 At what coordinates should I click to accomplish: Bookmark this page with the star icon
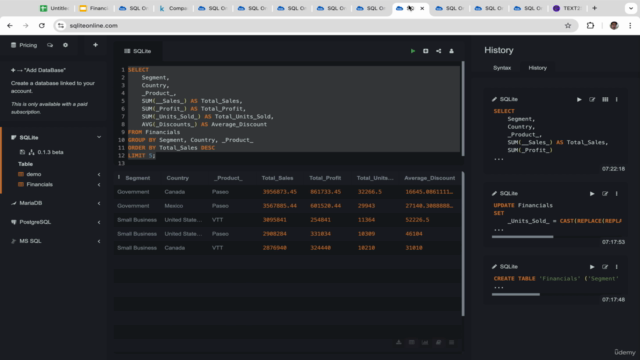point(568,25)
